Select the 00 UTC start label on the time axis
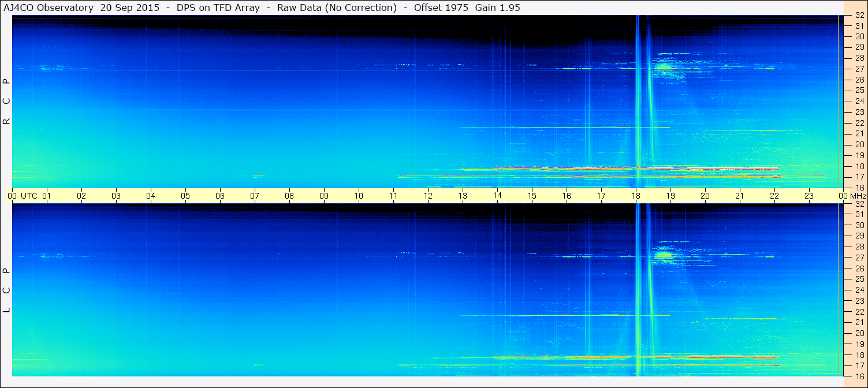Screen dimensions: 868x388 (x=23, y=196)
